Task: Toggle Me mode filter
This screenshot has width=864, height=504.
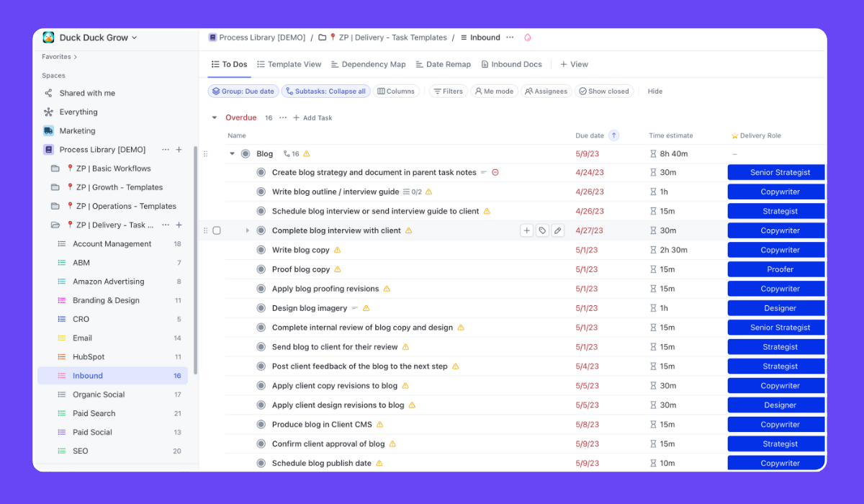Action: tap(494, 91)
